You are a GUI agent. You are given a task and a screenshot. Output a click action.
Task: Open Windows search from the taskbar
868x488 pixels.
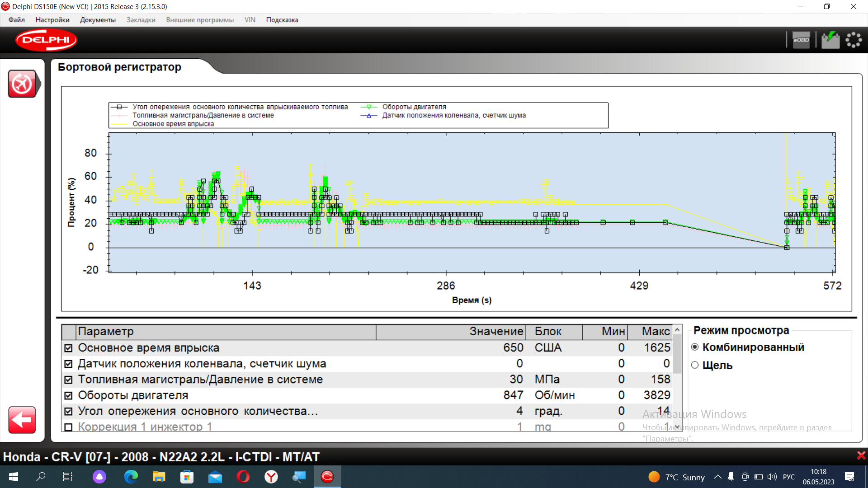[x=41, y=477]
